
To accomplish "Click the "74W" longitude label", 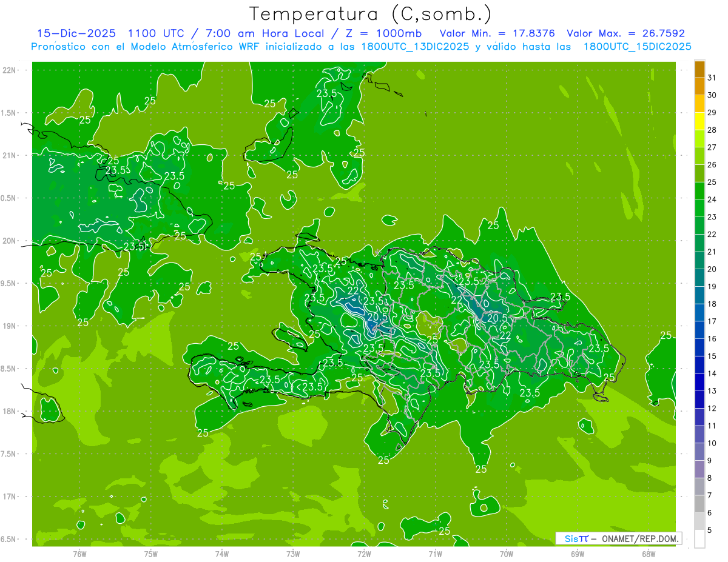I will click(222, 554).
